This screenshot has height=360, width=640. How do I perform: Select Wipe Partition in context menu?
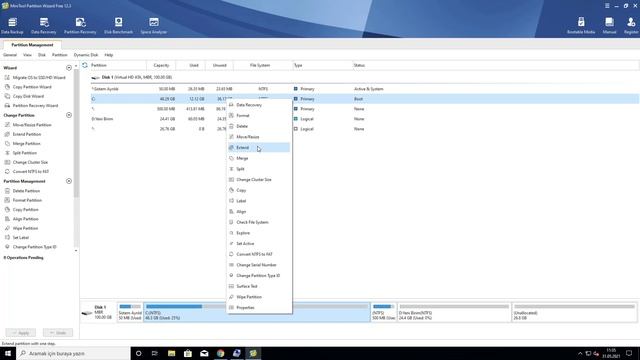[259, 297]
